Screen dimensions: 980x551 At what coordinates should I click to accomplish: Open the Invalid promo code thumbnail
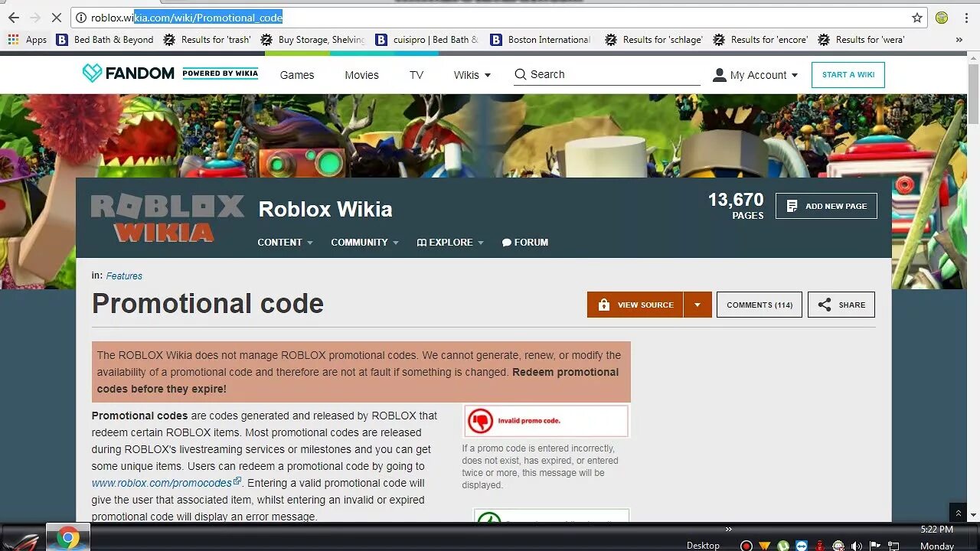click(x=546, y=421)
